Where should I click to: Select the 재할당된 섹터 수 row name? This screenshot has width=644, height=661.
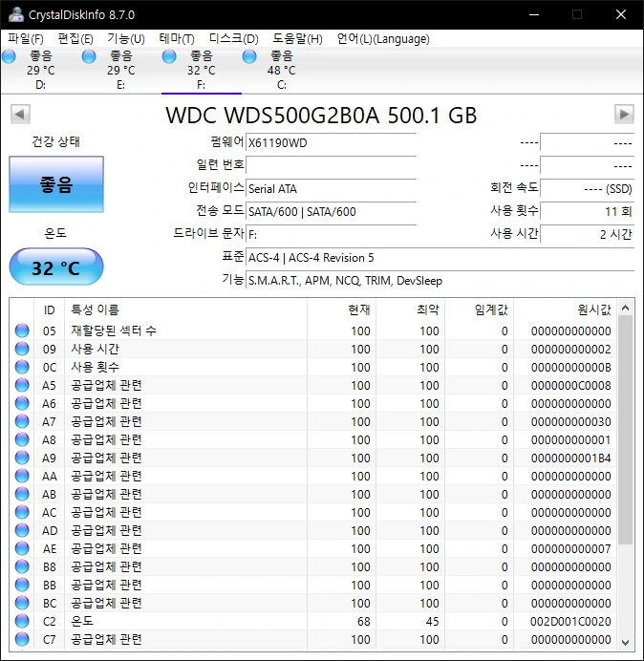click(x=114, y=330)
